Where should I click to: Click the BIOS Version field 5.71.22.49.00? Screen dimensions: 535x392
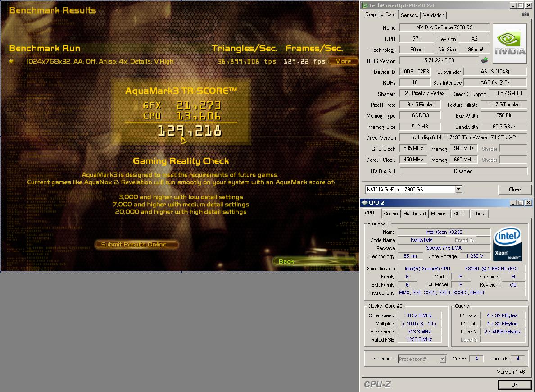[439, 60]
